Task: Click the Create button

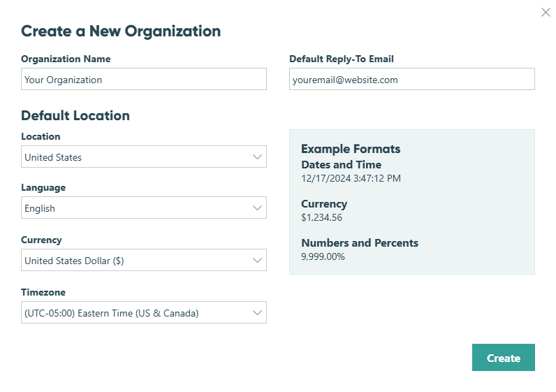Action: coord(503,358)
